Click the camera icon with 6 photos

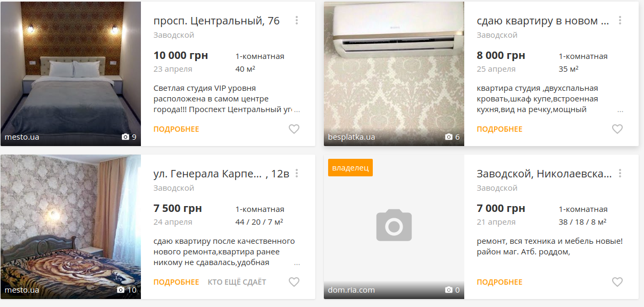pyautogui.click(x=449, y=137)
